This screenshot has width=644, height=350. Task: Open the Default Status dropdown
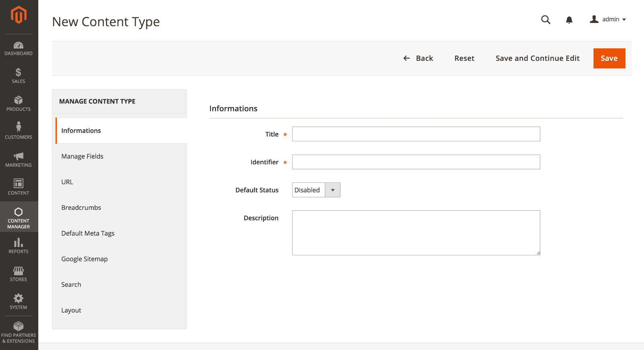tap(316, 190)
